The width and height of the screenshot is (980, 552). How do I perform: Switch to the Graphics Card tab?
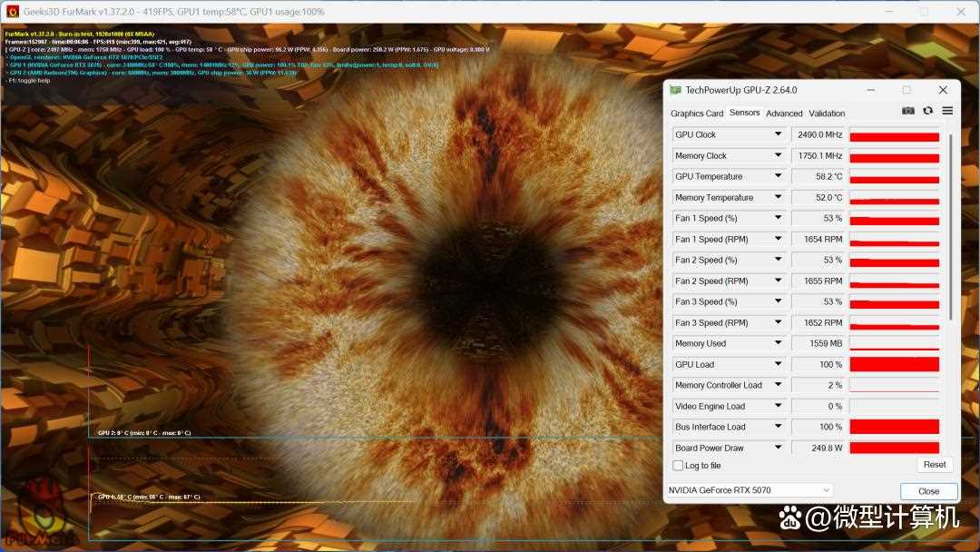coord(697,113)
